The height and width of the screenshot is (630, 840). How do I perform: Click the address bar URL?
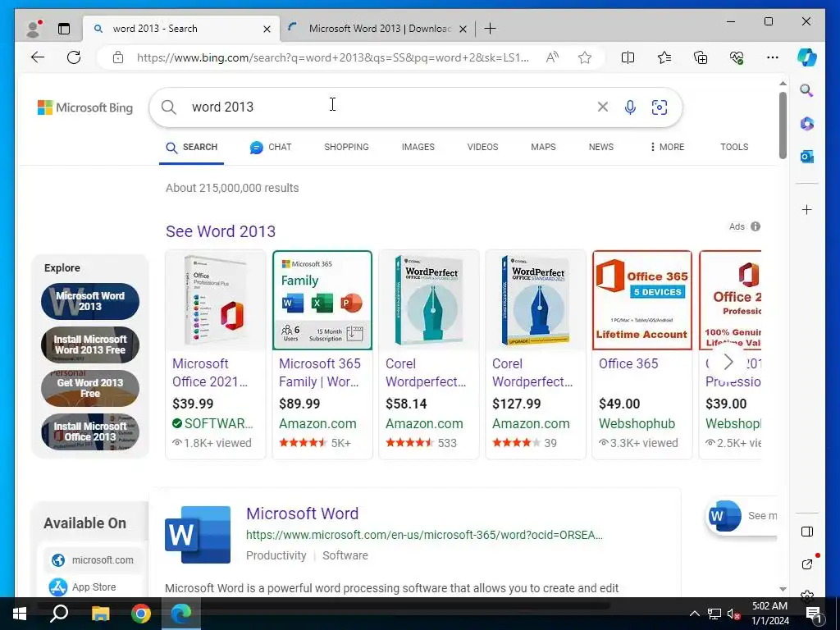333,57
